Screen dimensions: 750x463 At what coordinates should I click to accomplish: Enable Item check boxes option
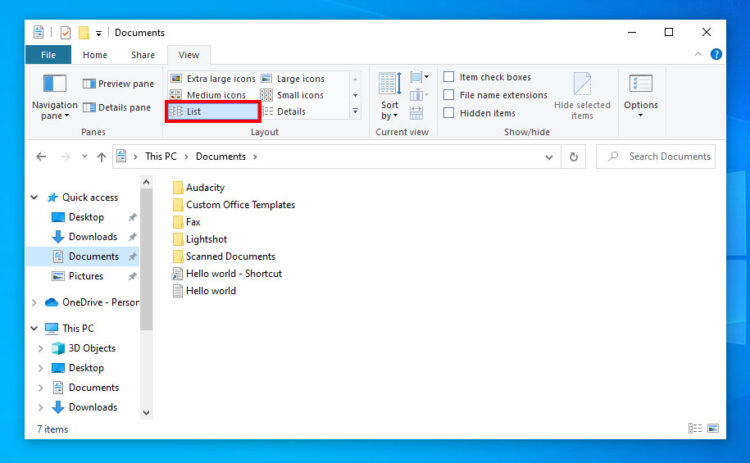(449, 77)
